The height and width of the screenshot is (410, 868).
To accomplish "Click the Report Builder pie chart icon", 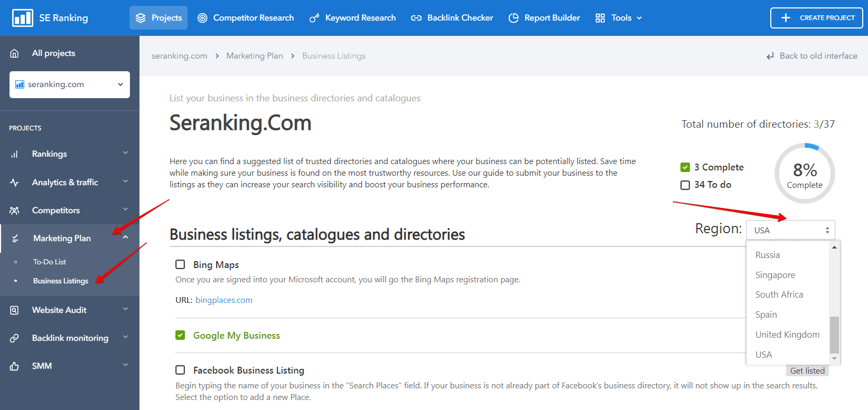I will click(x=514, y=18).
